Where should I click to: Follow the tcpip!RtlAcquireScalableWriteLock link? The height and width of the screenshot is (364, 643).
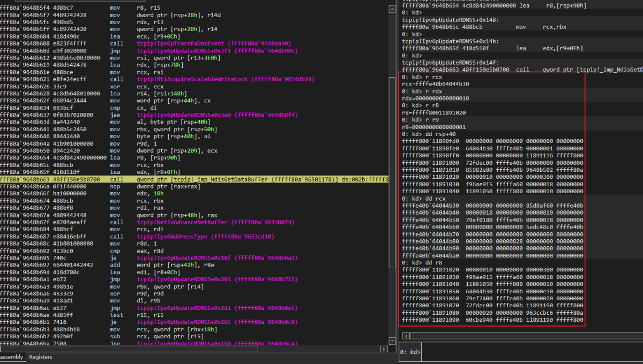(226, 79)
